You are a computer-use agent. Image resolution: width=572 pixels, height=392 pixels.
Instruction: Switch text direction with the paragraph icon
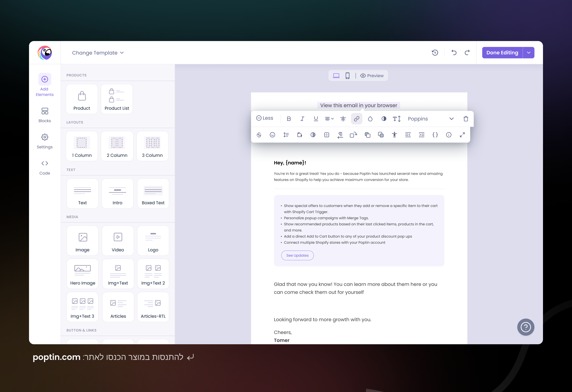coord(340,135)
